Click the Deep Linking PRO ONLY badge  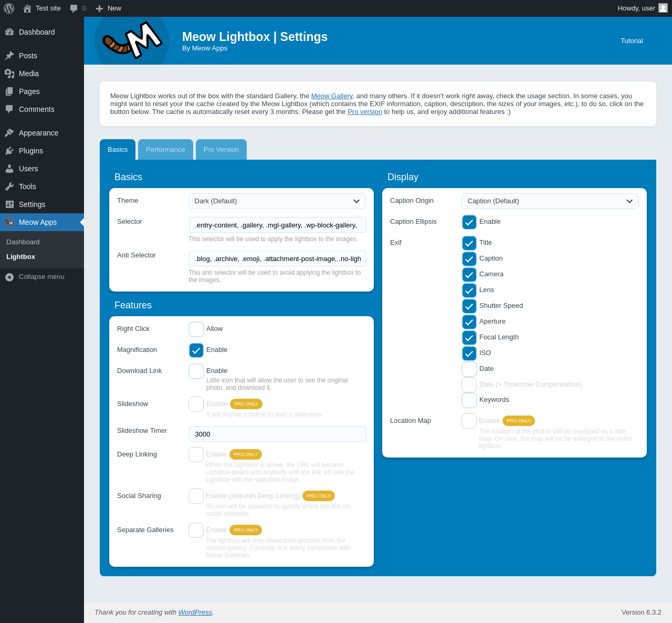(246, 454)
